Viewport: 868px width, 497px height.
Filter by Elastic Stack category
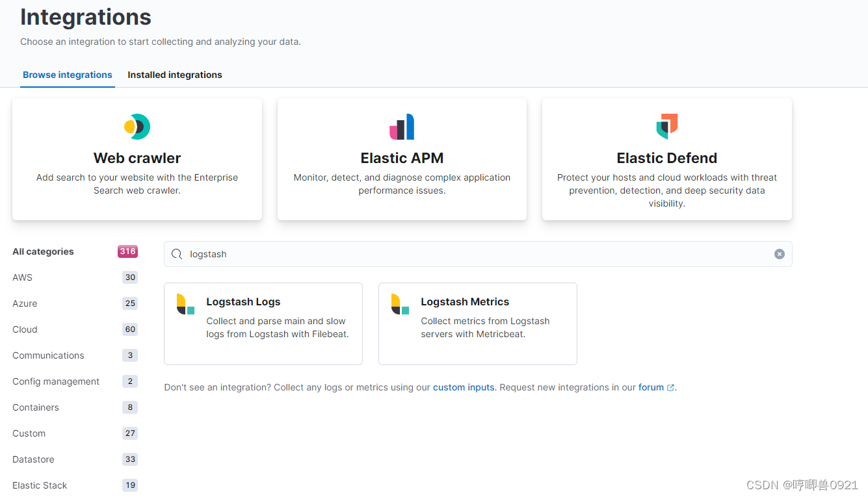click(x=40, y=485)
